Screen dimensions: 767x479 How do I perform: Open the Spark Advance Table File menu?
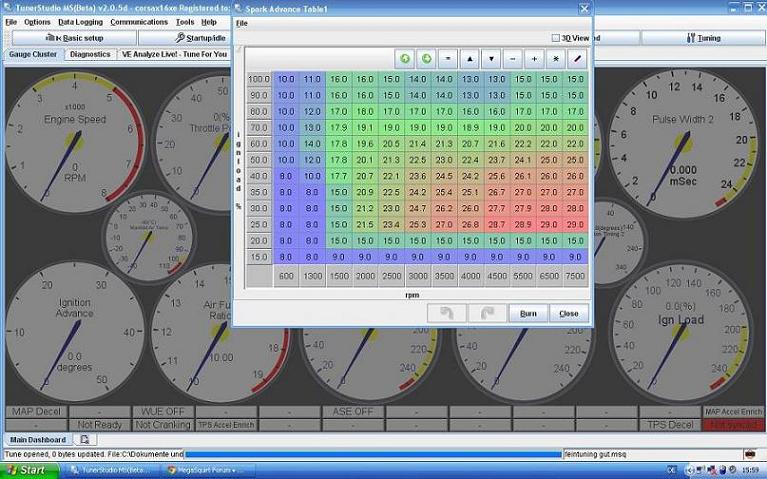[x=241, y=22]
